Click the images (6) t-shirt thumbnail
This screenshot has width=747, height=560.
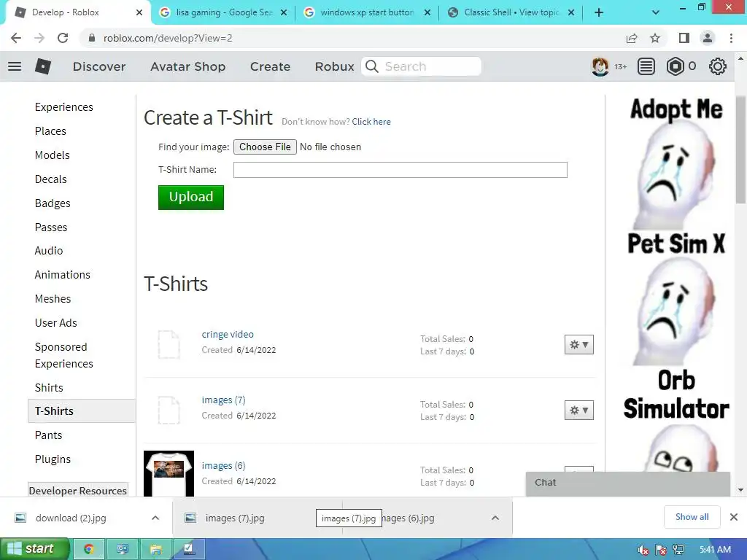(x=169, y=473)
